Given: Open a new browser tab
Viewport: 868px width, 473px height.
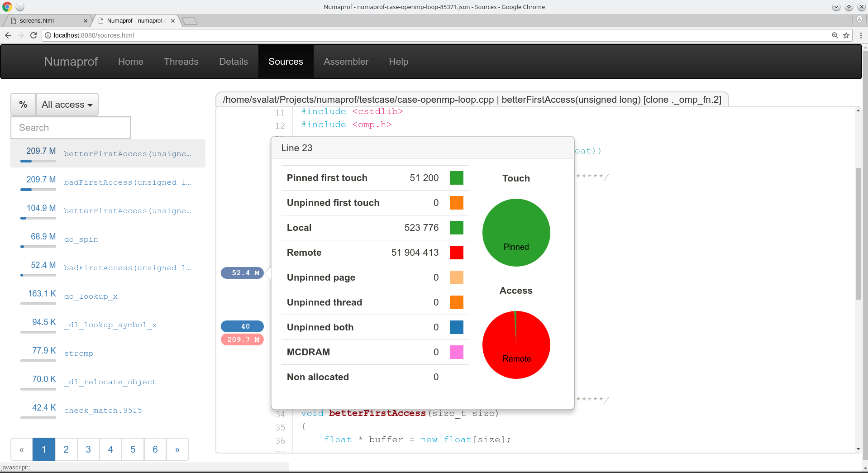Looking at the screenshot, I should coord(190,21).
